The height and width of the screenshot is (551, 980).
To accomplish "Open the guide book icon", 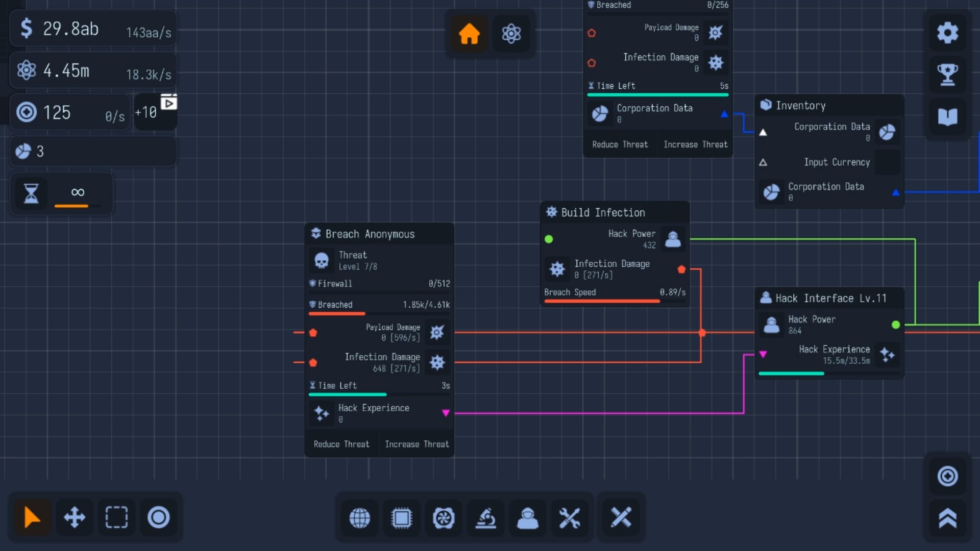I will click(x=947, y=117).
